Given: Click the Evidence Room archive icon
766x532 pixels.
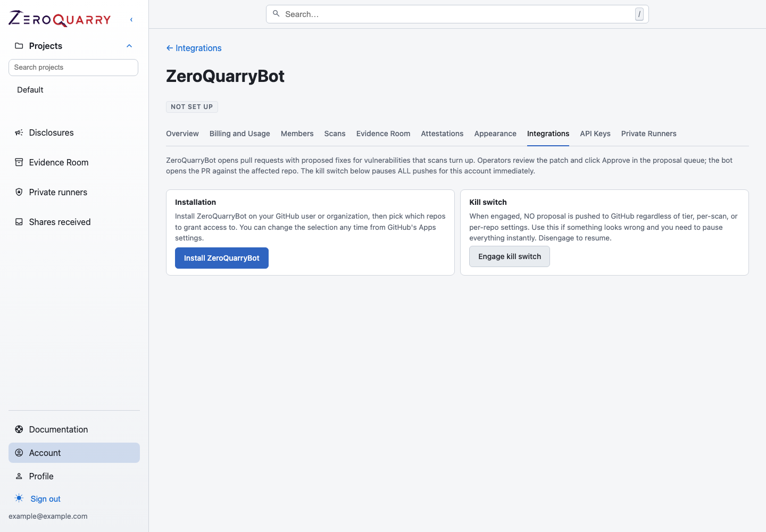Looking at the screenshot, I should coord(19,162).
